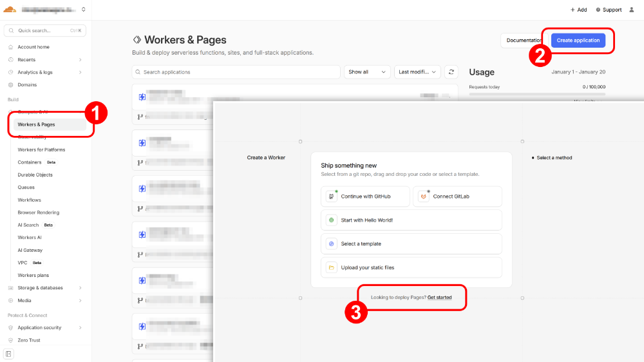Viewport: 644px width, 362px height.
Task: Open Workers AI
Action: tap(30, 238)
